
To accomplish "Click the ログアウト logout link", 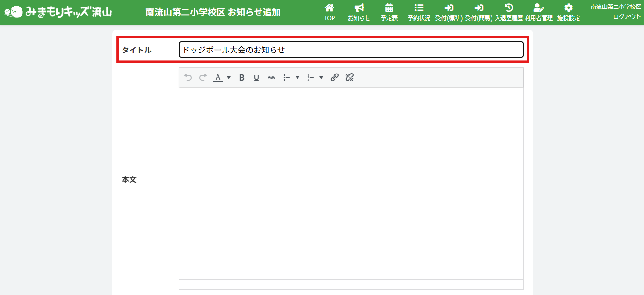I will tap(627, 16).
